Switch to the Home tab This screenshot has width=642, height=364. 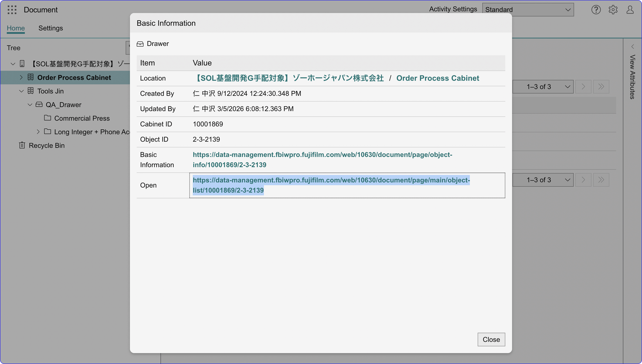click(x=16, y=28)
